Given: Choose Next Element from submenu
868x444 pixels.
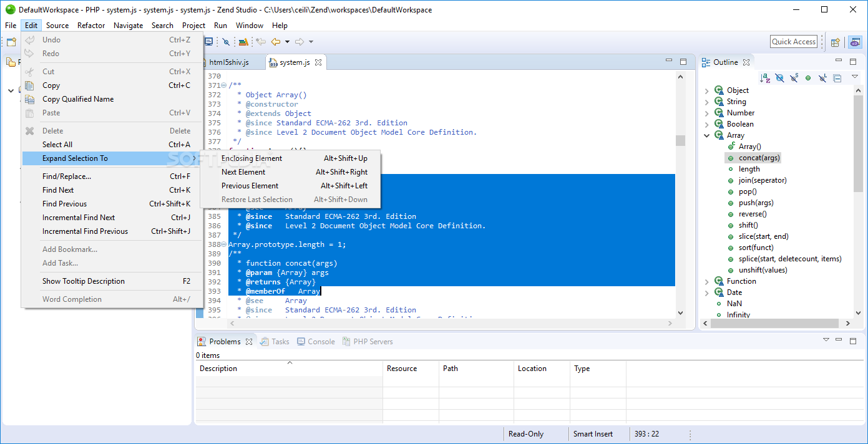Looking at the screenshot, I should 290,172.
